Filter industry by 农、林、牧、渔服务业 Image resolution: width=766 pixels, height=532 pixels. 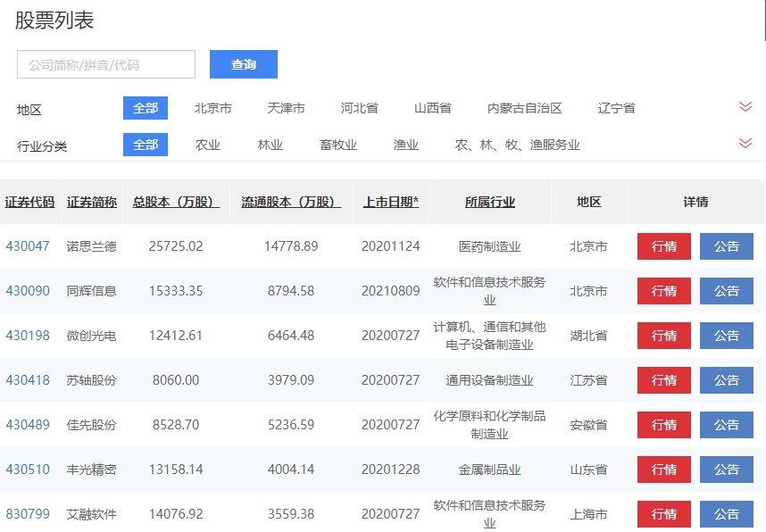click(x=517, y=145)
